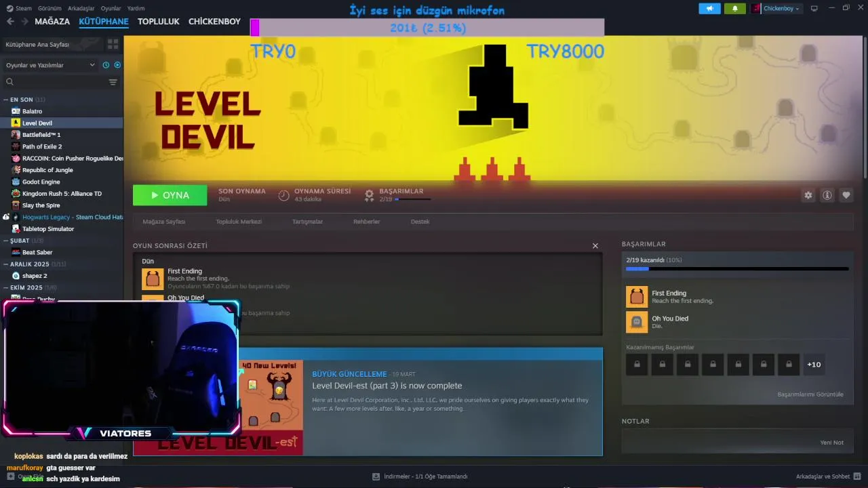Switch to the TOPLULUK tab

[158, 22]
